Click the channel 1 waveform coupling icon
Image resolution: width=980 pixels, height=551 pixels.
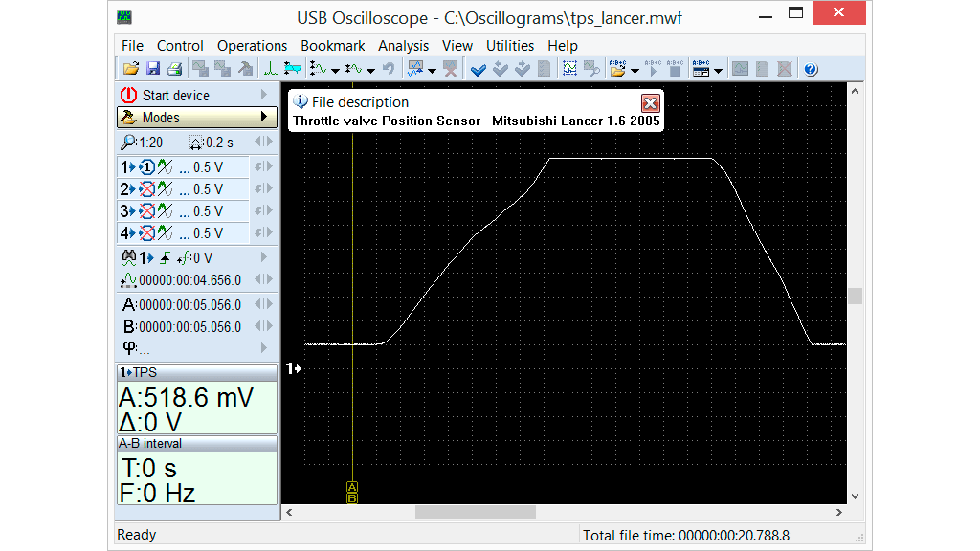coord(165,166)
